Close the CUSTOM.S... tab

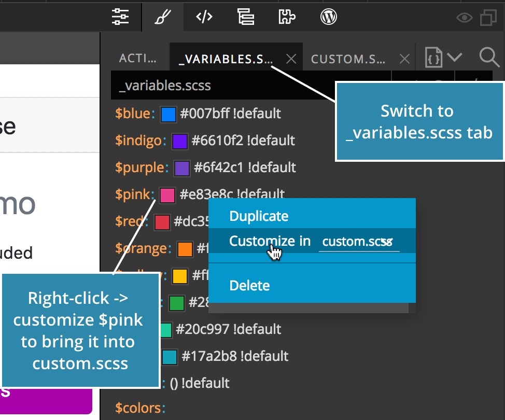pos(404,59)
